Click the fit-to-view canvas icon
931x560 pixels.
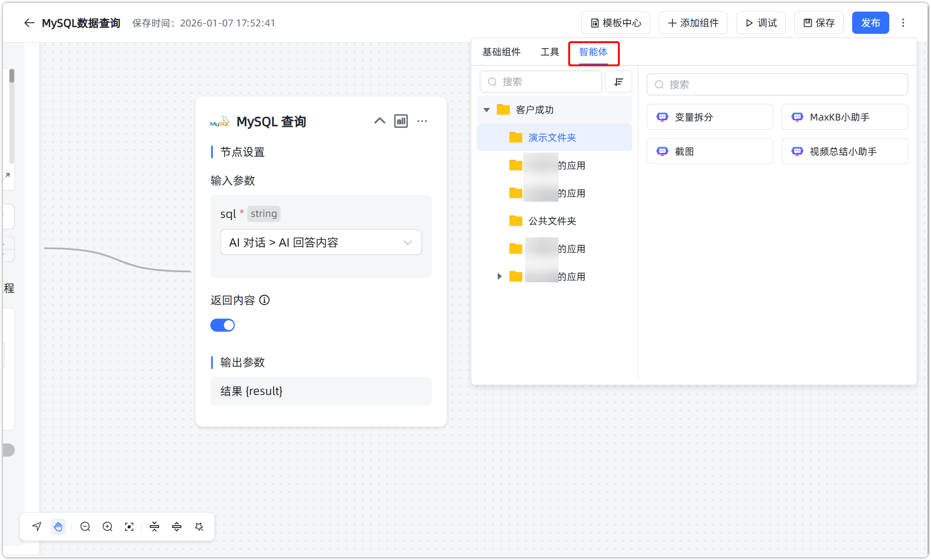[129, 526]
